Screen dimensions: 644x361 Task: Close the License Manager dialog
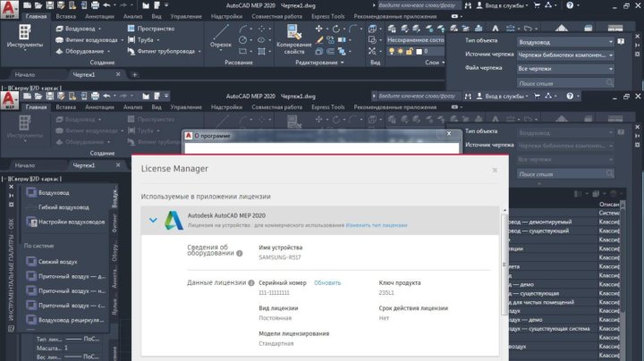pos(494,169)
